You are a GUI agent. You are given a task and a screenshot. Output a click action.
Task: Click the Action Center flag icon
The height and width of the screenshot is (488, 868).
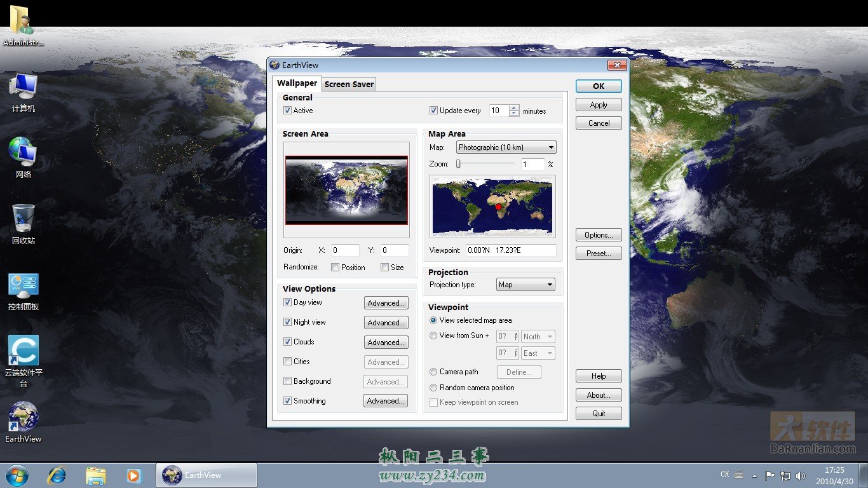coord(770,475)
